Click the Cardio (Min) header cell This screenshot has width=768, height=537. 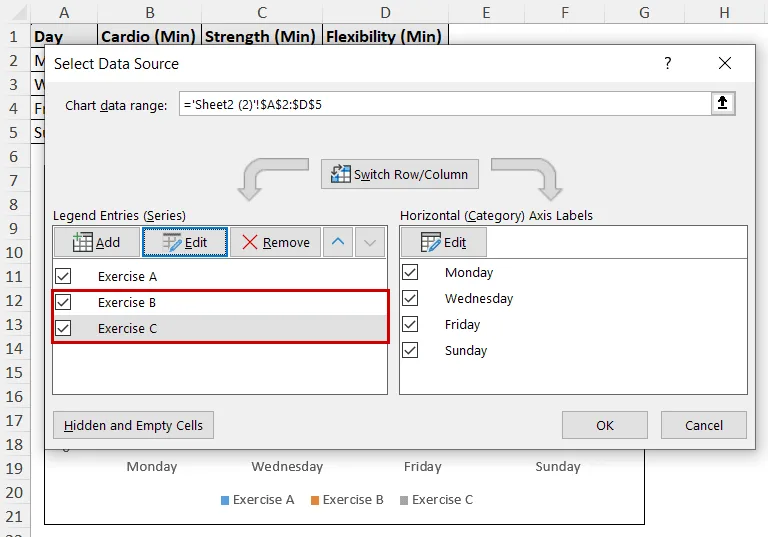(149, 36)
